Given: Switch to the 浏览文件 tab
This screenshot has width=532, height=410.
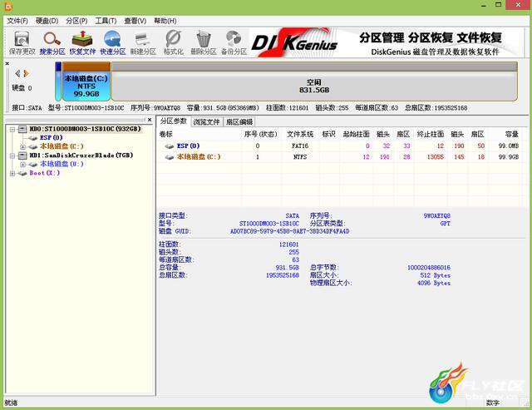Looking at the screenshot, I should tap(206, 122).
